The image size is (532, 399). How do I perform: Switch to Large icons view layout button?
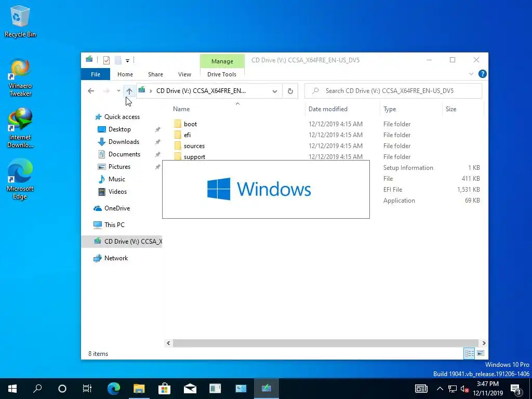[x=481, y=353]
